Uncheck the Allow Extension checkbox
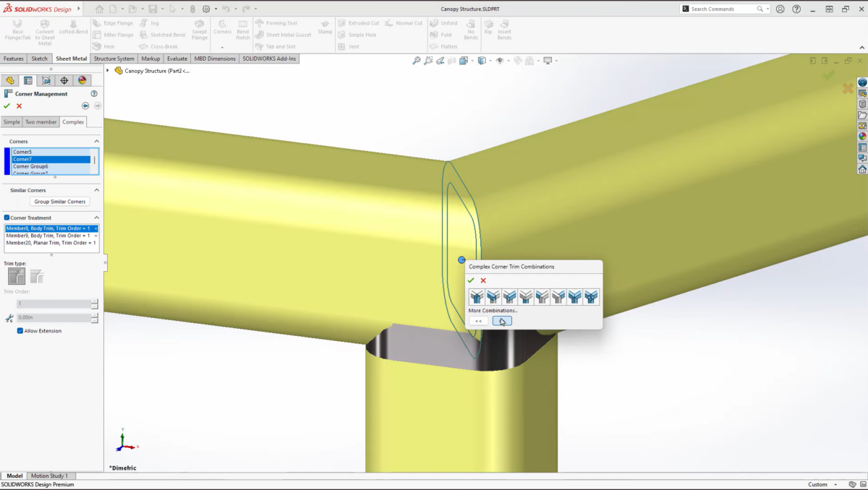Viewport: 868px width, 490px height. [20, 331]
